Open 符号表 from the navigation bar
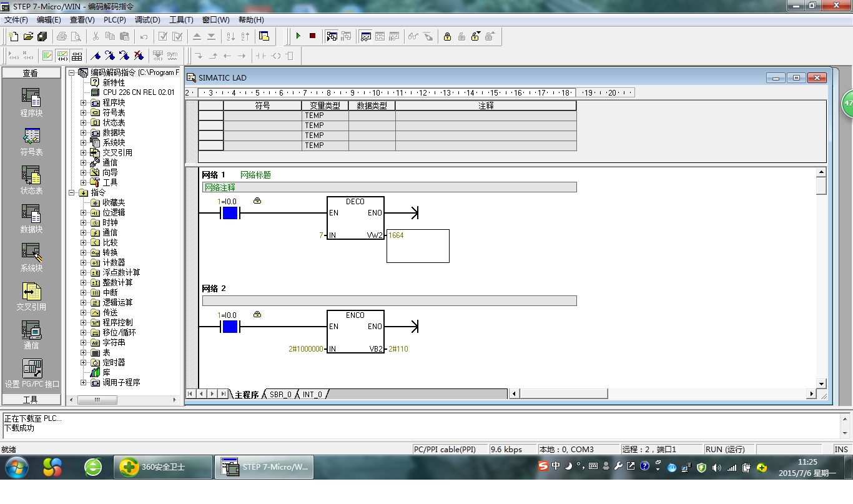This screenshot has width=853, height=504. click(31, 142)
